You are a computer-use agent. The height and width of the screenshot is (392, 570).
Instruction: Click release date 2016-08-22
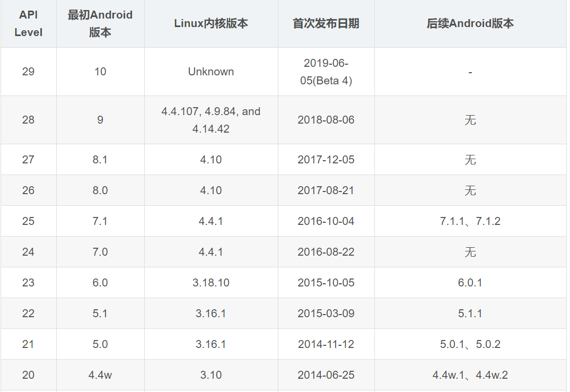coord(326,252)
